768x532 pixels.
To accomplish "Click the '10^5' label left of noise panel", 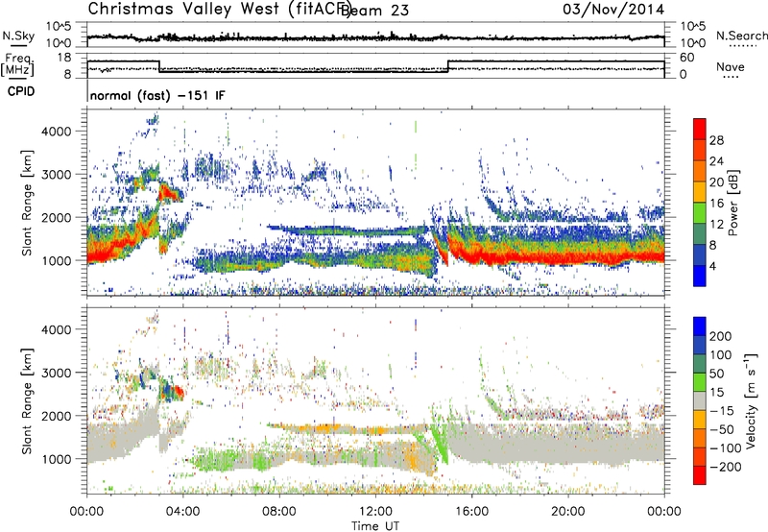I will pos(59,26).
